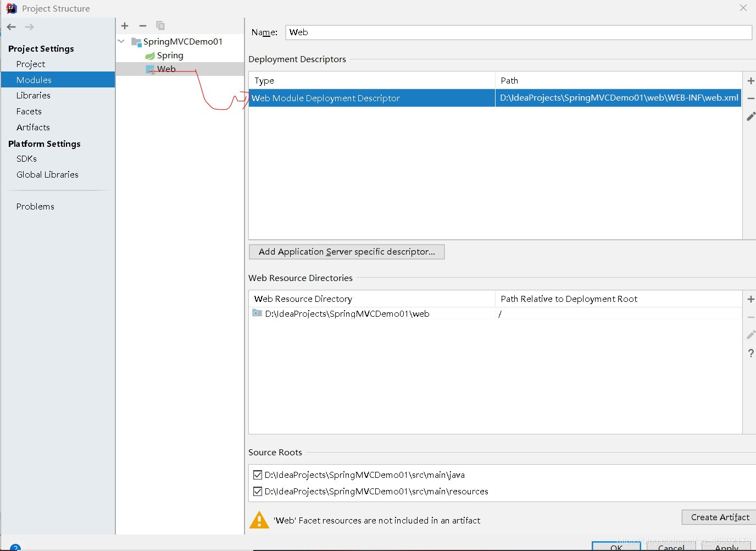Click the Name input field
This screenshot has width=756, height=551.
coord(519,32)
